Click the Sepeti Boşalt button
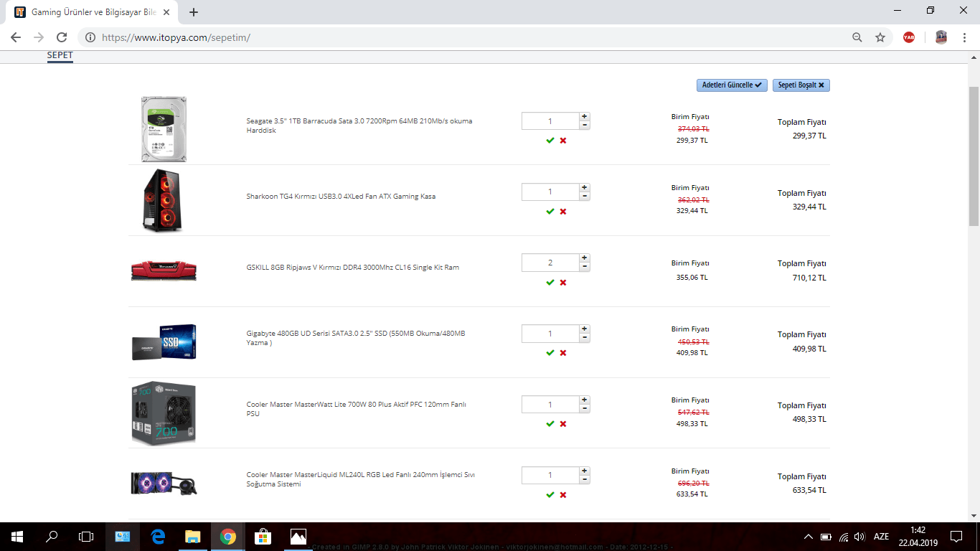The height and width of the screenshot is (551, 980). pos(801,85)
